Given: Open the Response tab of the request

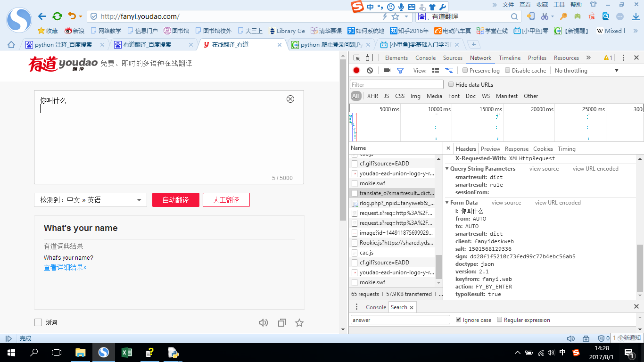Looking at the screenshot, I should coord(517,149).
